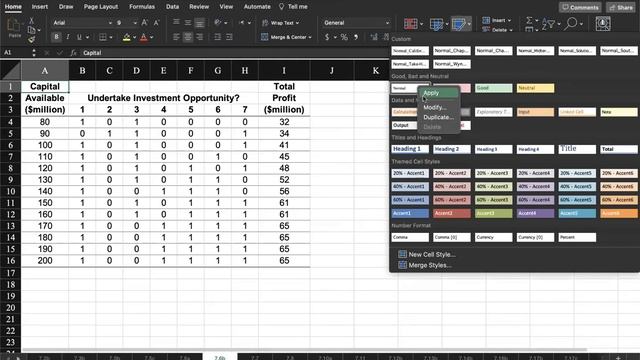
Task: Click the Paste clipboard icon
Action: [x=14, y=26]
